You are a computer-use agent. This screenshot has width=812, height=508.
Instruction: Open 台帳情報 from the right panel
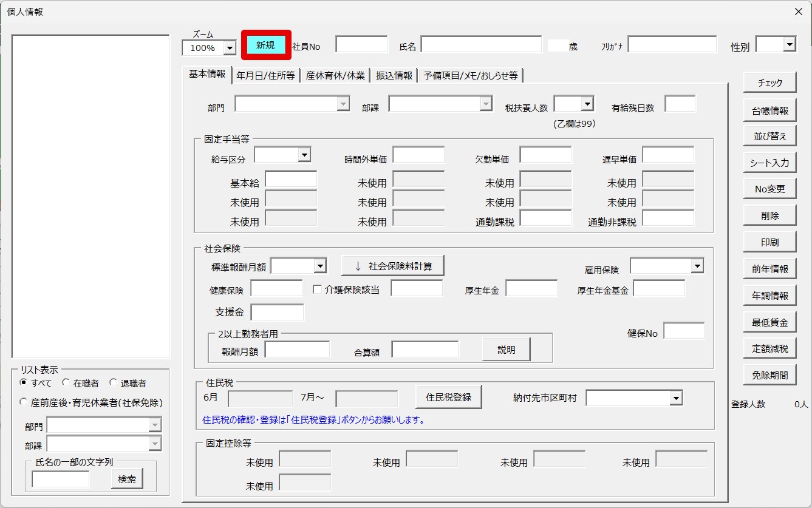769,110
